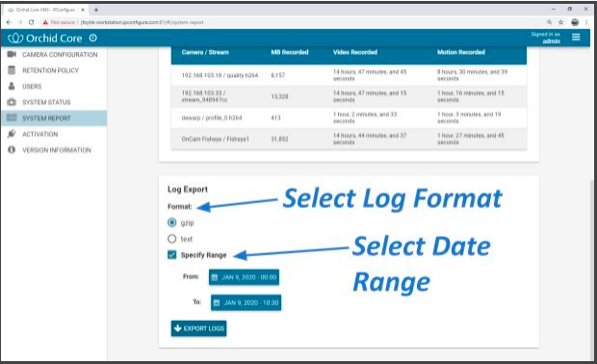This screenshot has width=597, height=364.
Task: Open the hamburger menu in header
Action: (576, 37)
